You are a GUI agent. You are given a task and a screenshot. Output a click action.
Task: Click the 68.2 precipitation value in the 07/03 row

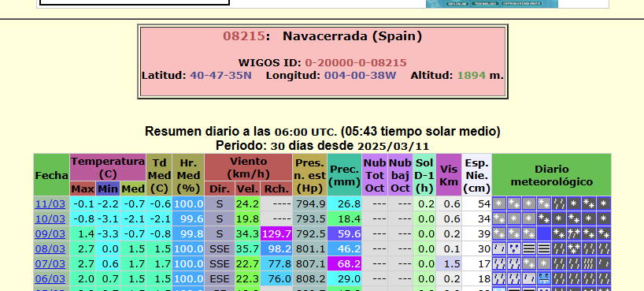coord(345,263)
